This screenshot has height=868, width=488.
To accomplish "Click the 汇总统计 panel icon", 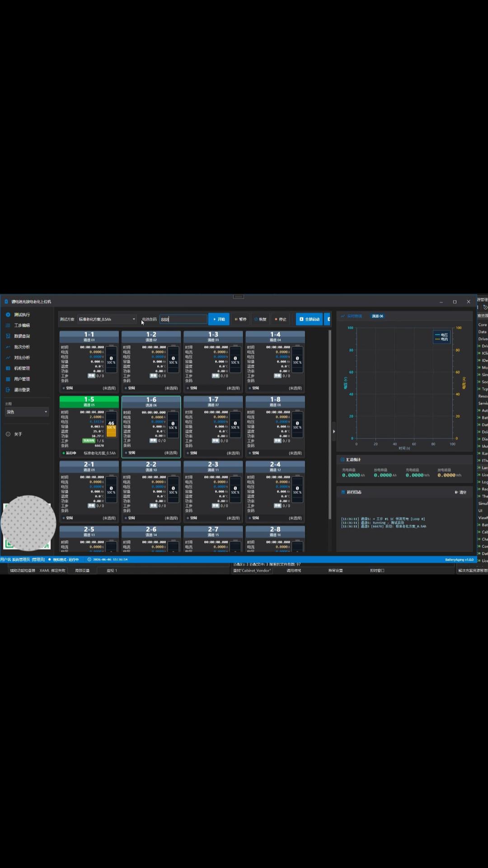I will coord(343,460).
